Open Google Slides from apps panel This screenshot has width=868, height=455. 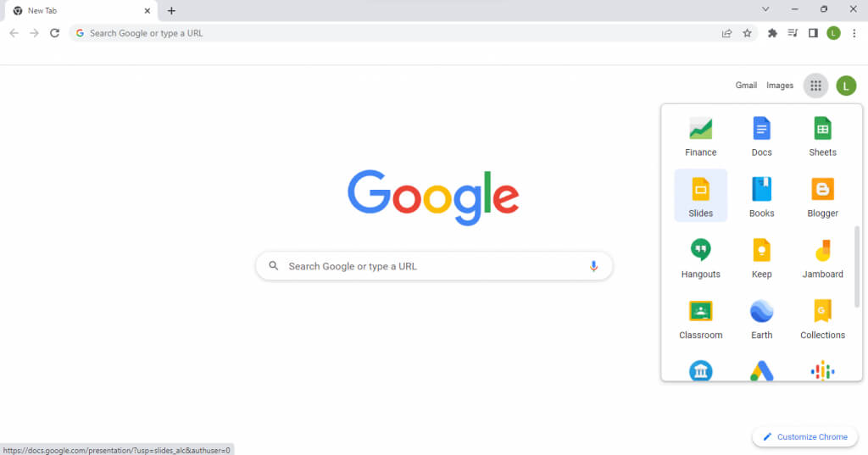tap(700, 196)
